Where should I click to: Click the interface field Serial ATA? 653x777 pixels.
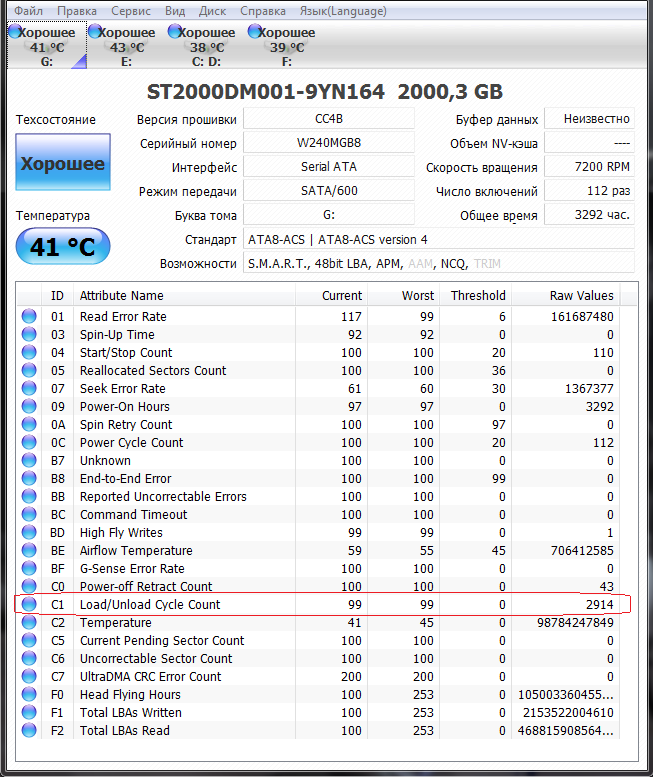(329, 166)
